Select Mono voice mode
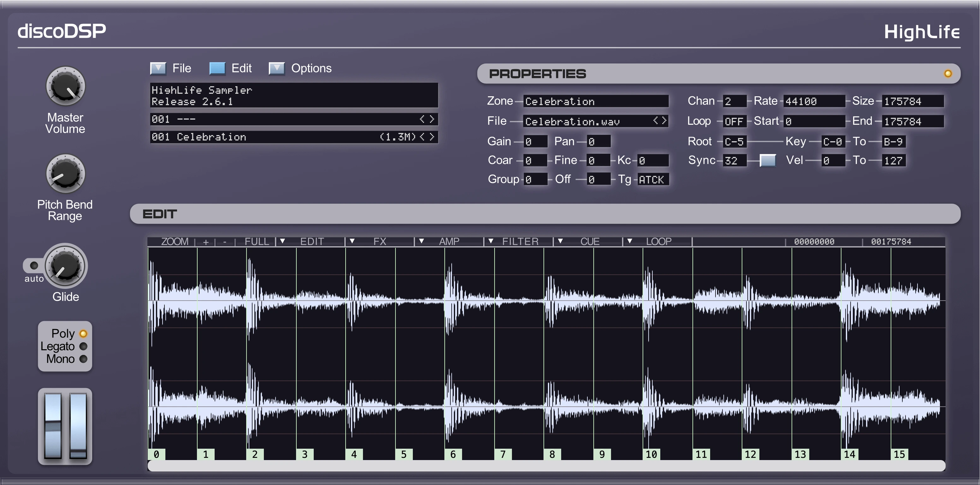The image size is (980, 485). pyautogui.click(x=83, y=359)
